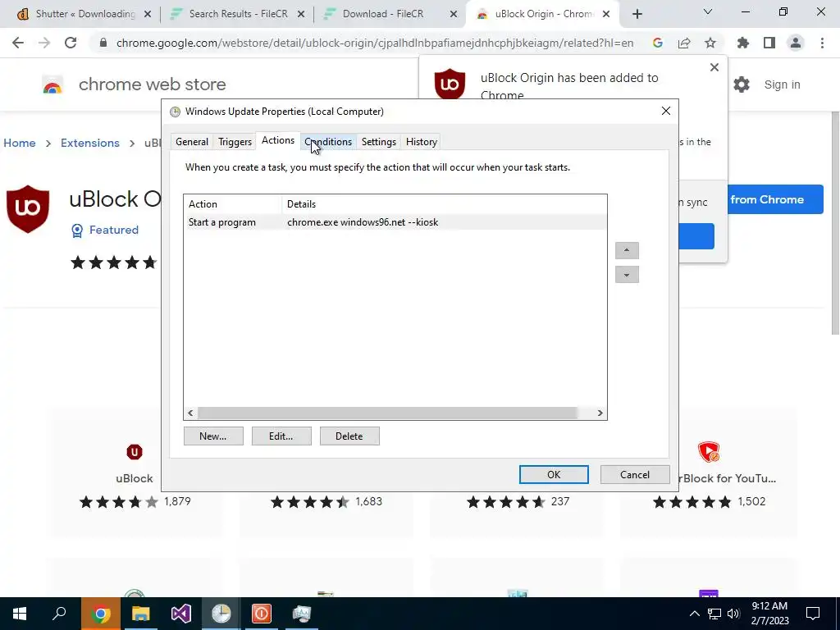Click the Action column header
The image size is (840, 630).
tap(233, 204)
